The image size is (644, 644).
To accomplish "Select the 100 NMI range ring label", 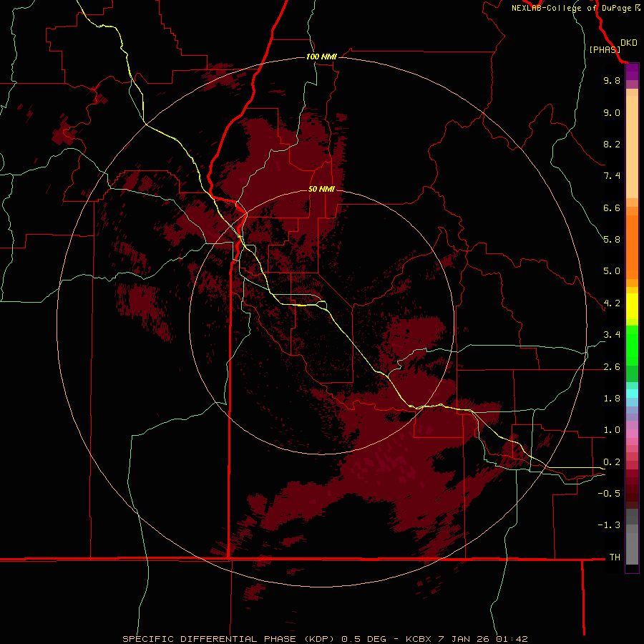I will [x=321, y=57].
